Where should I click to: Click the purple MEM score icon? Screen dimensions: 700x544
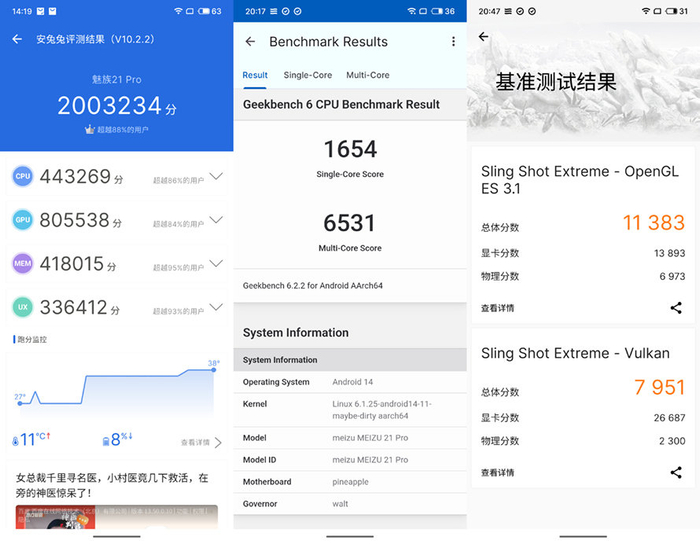pos(22,263)
